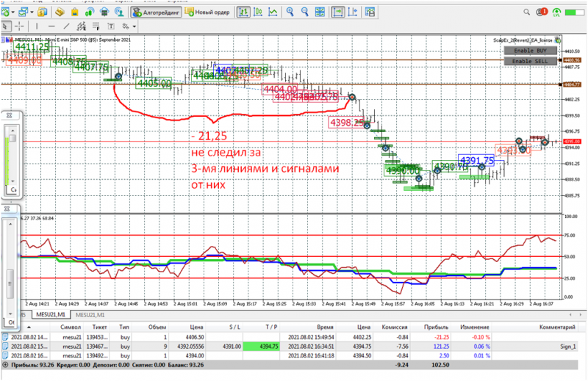Screen dimensions: 588x381
Task: Click the connection status bar indicator
Action: pos(574,12)
